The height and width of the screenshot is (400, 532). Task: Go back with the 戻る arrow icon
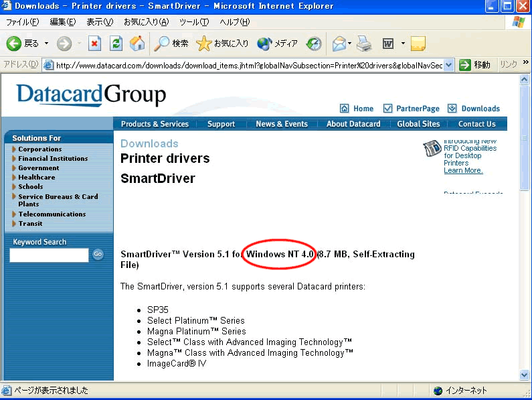coord(14,44)
